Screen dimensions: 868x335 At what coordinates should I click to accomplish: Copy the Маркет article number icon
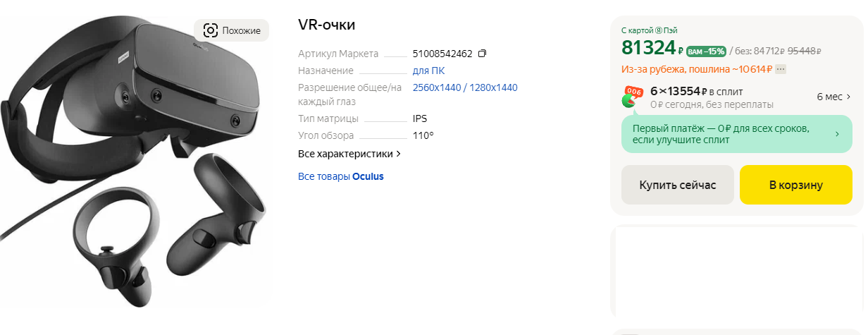pos(482,54)
